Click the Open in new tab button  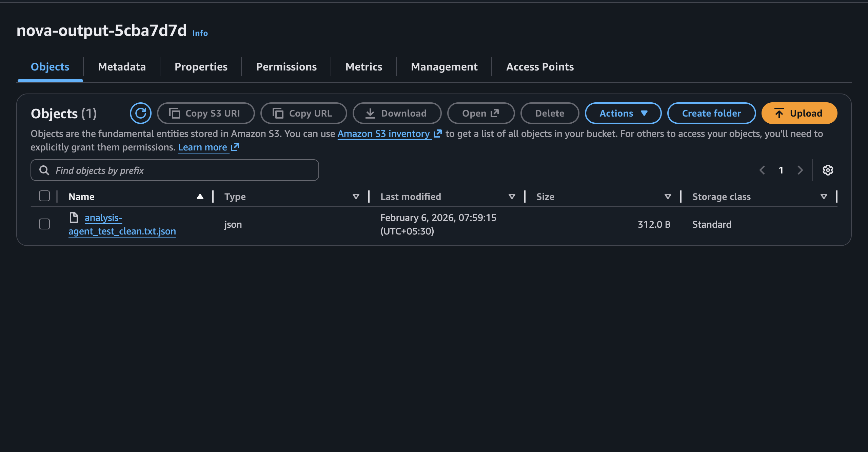[x=480, y=113]
